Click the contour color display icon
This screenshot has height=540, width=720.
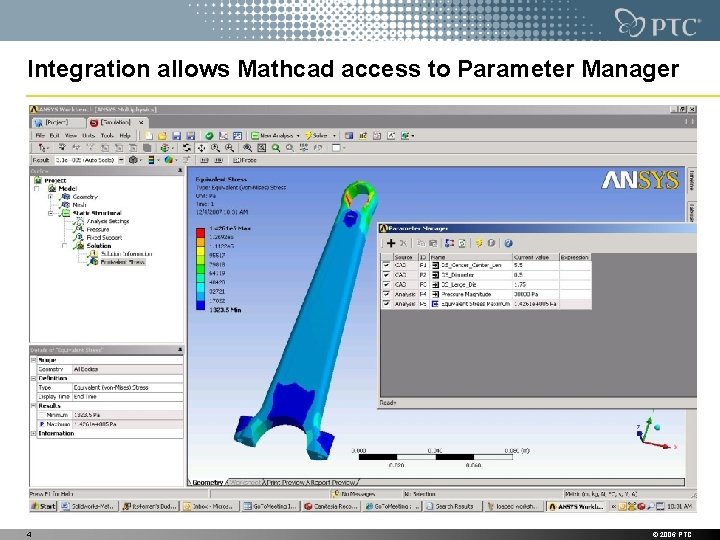point(169,160)
